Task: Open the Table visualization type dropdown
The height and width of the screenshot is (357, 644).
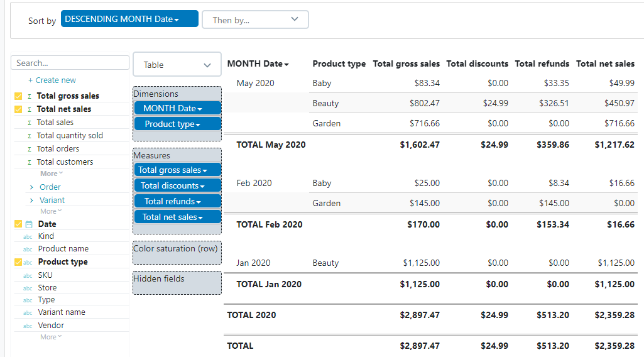Action: (x=177, y=65)
